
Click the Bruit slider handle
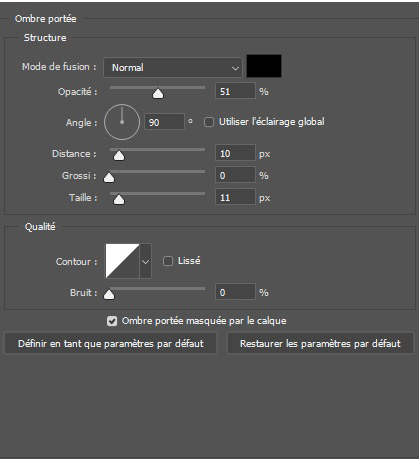click(109, 295)
